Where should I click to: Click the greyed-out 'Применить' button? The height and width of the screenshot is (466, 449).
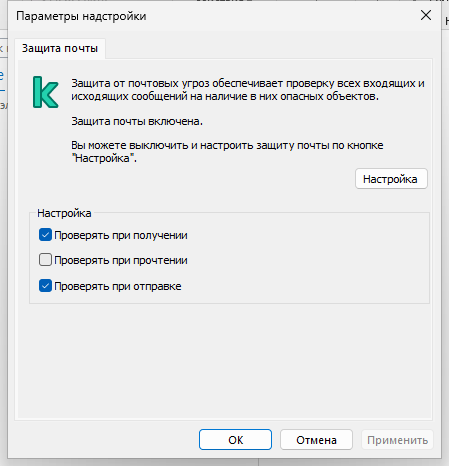point(397,440)
